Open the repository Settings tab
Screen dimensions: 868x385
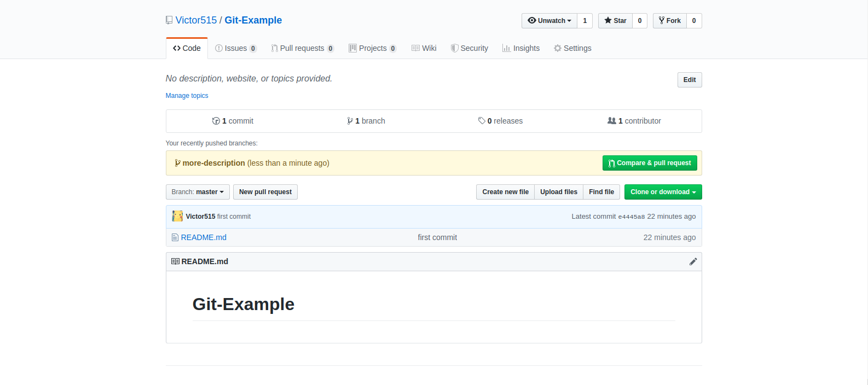pos(572,48)
